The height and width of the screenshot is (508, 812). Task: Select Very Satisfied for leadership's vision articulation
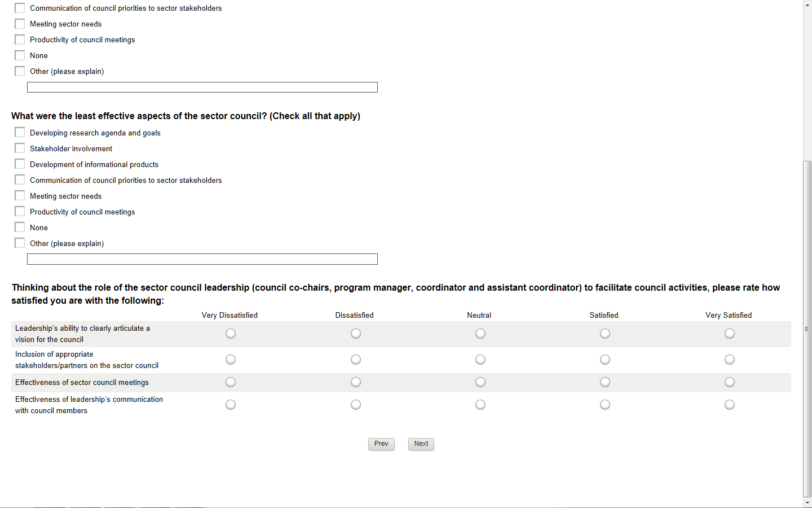(x=729, y=334)
